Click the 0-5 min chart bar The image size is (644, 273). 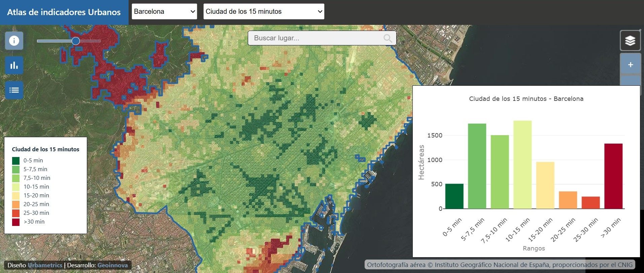454,196
